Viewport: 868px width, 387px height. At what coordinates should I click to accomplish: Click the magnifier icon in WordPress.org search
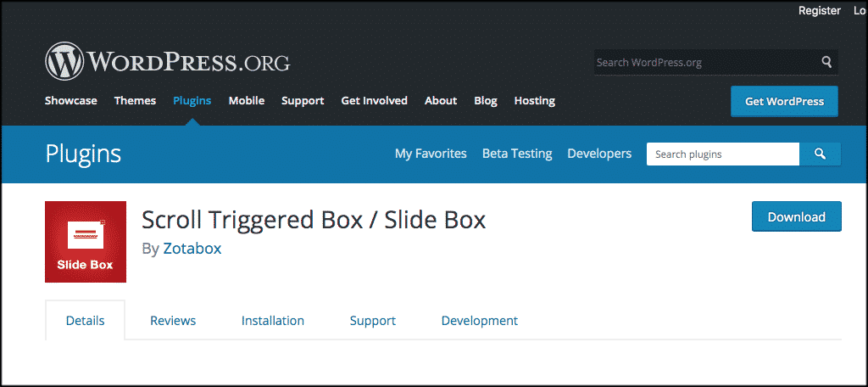point(826,62)
